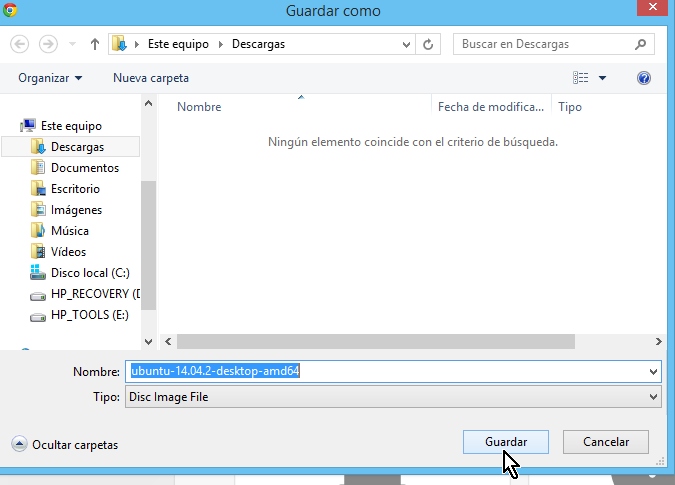Click the Back navigation arrow
This screenshot has width=675, height=485.
[x=19, y=44]
